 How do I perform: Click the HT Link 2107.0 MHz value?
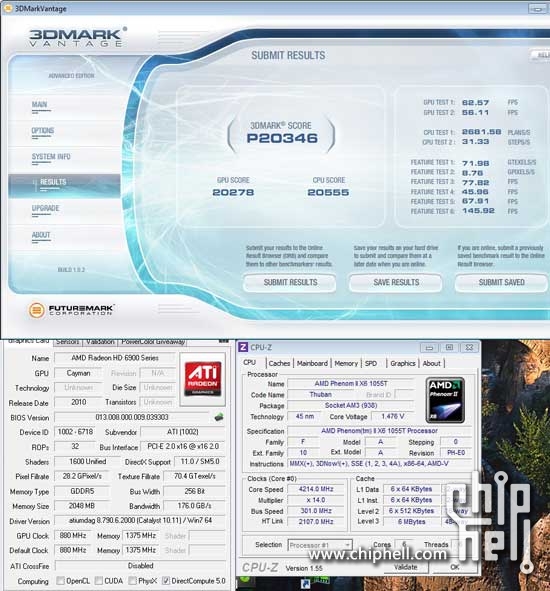coord(316,522)
